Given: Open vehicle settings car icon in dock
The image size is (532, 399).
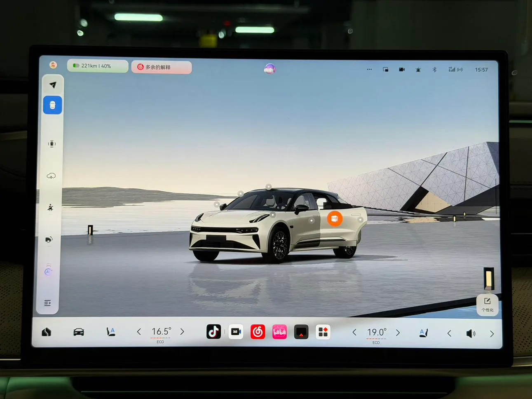Looking at the screenshot, I should point(79,332).
